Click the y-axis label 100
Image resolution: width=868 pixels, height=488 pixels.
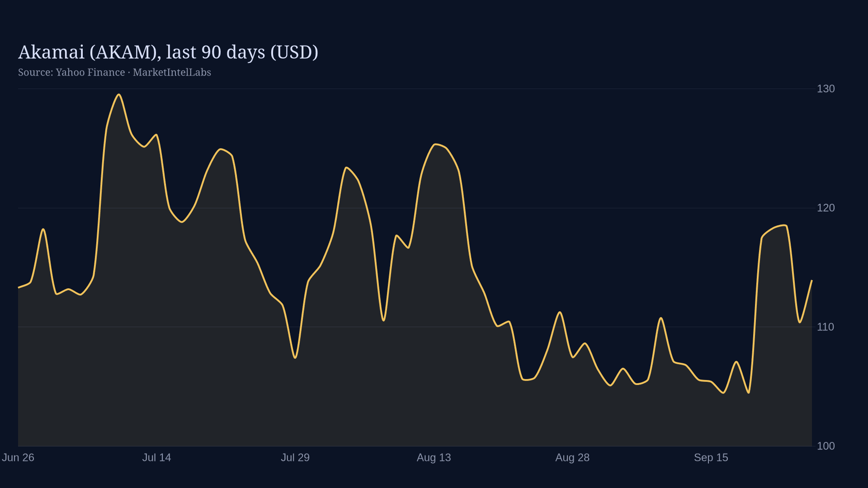click(x=826, y=446)
